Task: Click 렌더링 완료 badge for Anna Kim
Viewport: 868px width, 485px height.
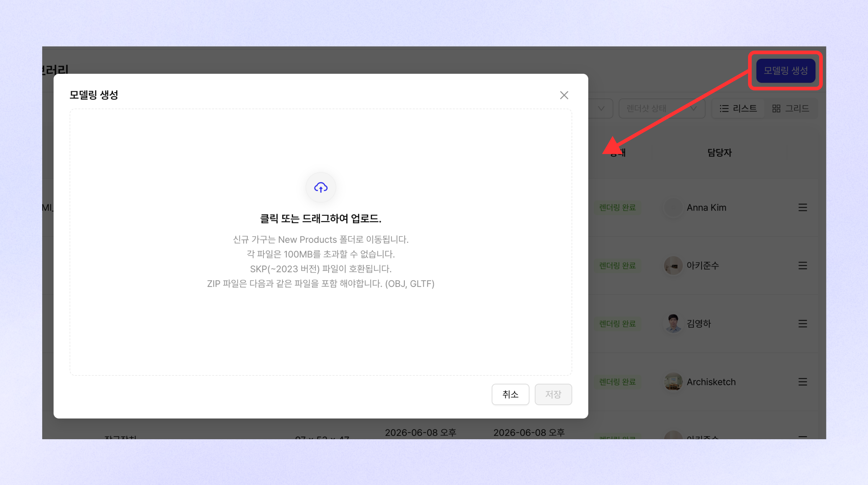Action: pyautogui.click(x=617, y=208)
